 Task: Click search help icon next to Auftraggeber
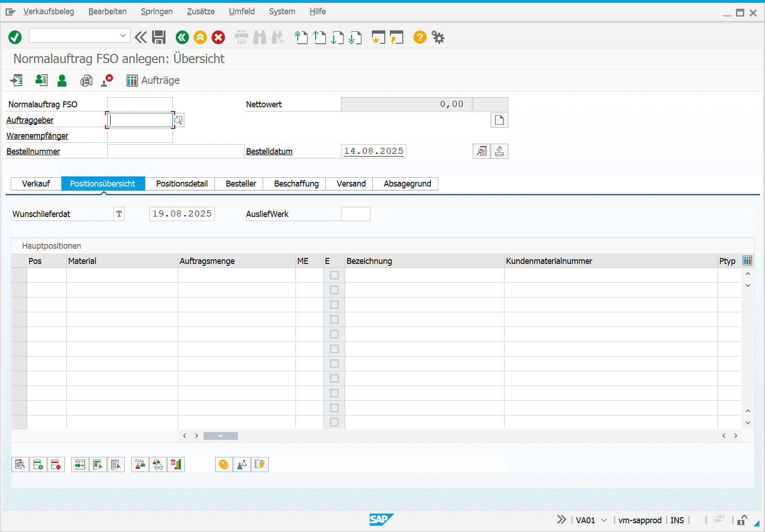(179, 120)
